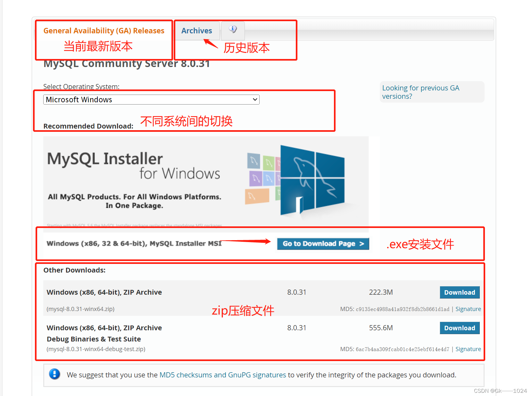
Task: Open the Select Operating System dropdown
Action: (x=151, y=99)
